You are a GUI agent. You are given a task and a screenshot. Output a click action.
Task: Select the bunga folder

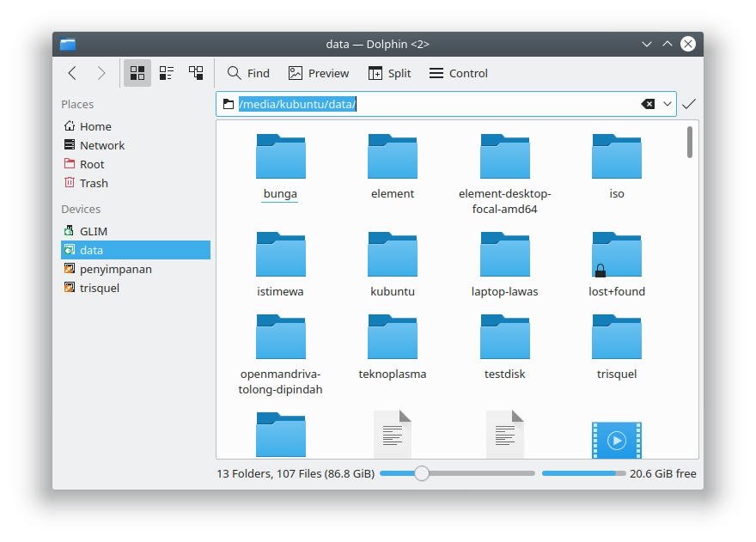(281, 167)
